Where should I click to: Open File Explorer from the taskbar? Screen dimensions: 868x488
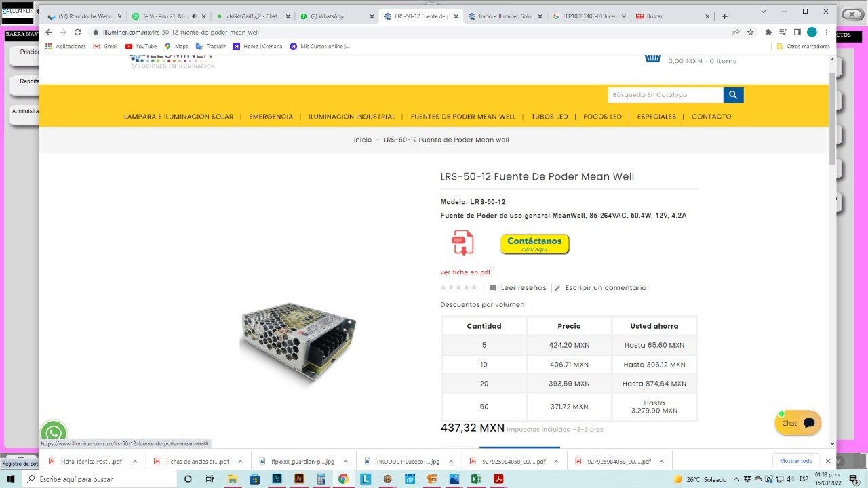click(x=233, y=479)
